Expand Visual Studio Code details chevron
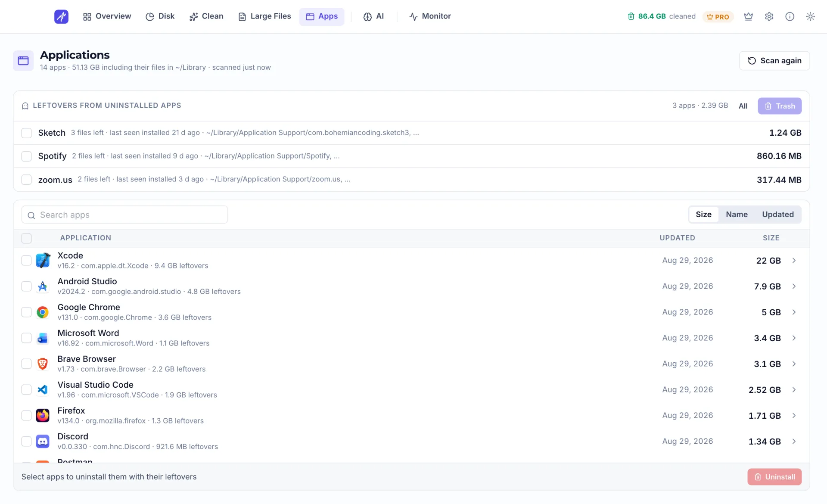 (794, 390)
